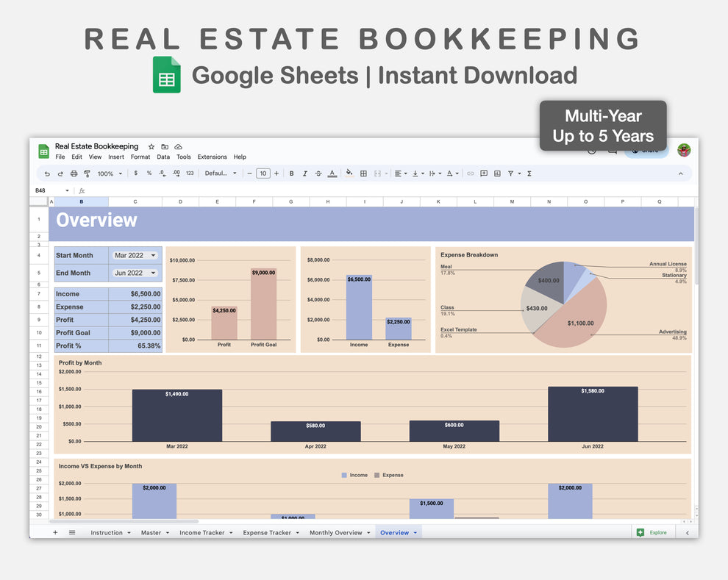
Task: Open the Start Month dropdown showing Mar 2022
Action: click(x=135, y=255)
